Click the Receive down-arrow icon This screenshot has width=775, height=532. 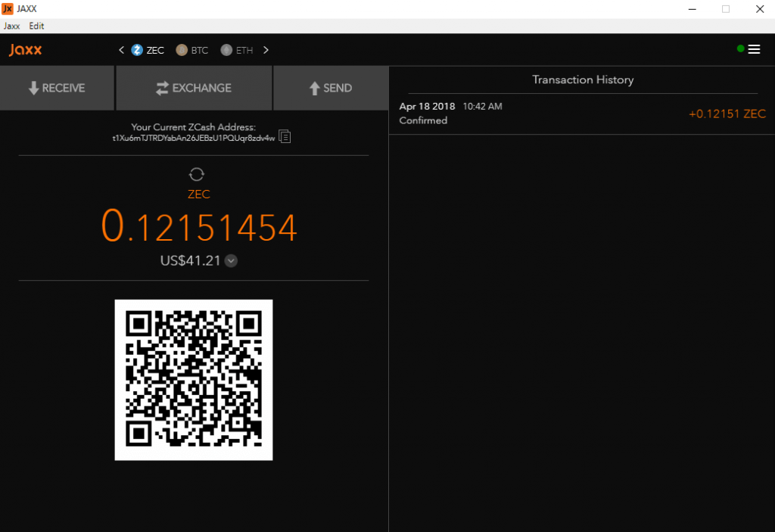35,88
